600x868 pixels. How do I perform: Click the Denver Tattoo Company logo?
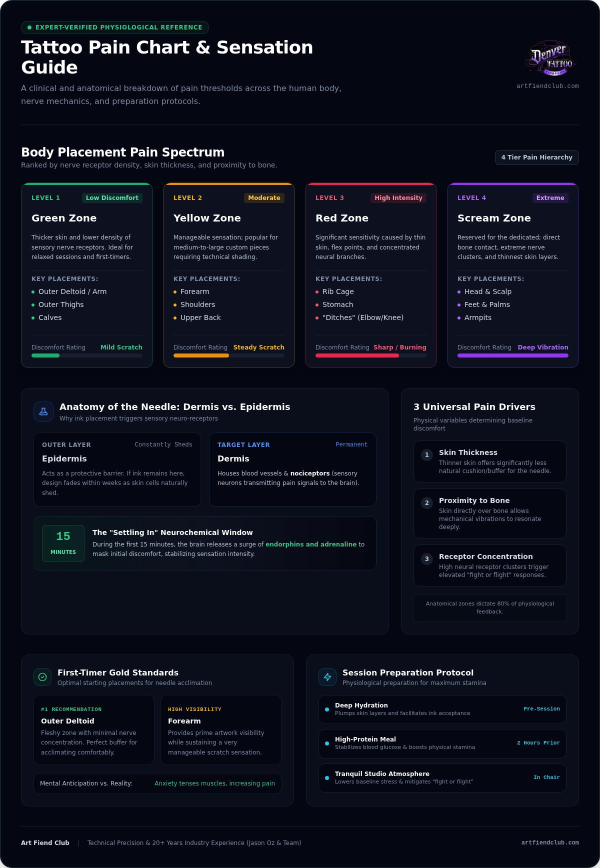[550, 58]
